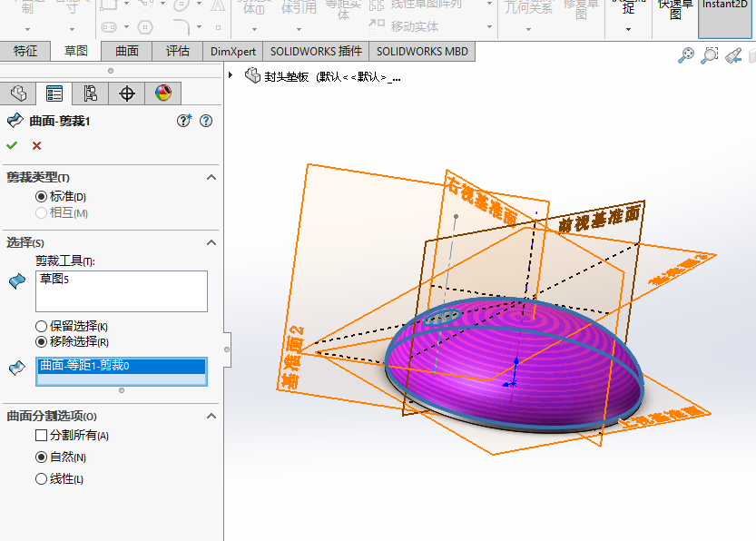This screenshot has width=756, height=541.
Task: Check the 分割所有(A) checkbox
Action: click(40, 436)
